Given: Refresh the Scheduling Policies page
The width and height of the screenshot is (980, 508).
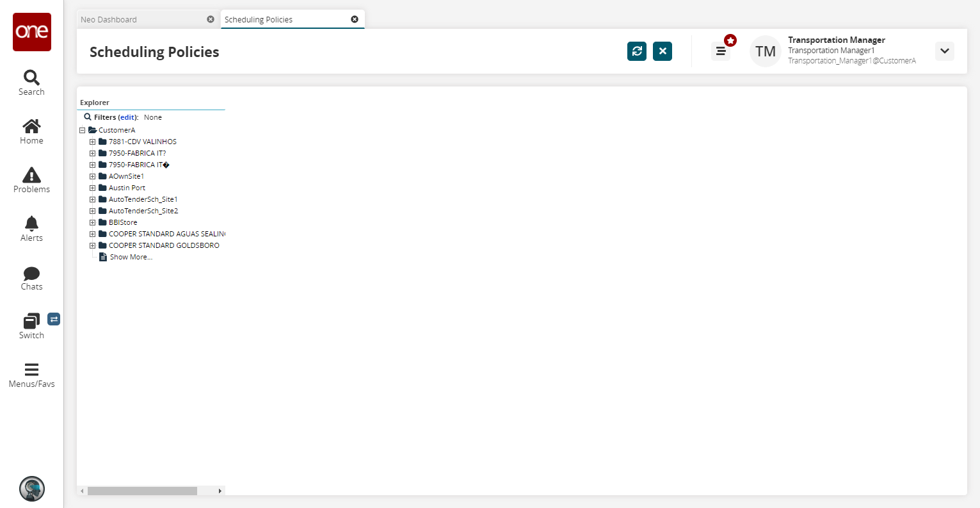Looking at the screenshot, I should pos(637,51).
